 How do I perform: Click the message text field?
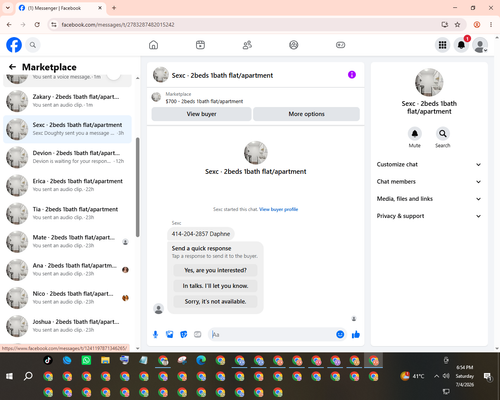(x=272, y=334)
